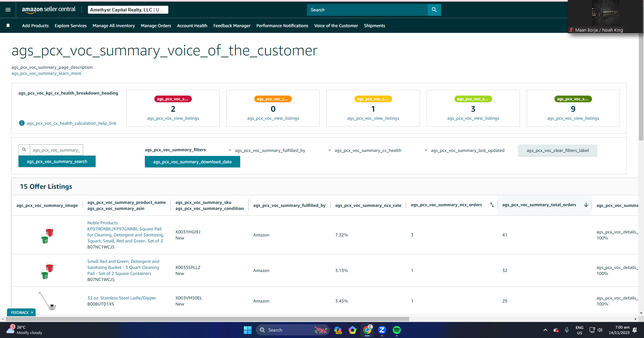Click the summary_search teal button

click(57, 161)
